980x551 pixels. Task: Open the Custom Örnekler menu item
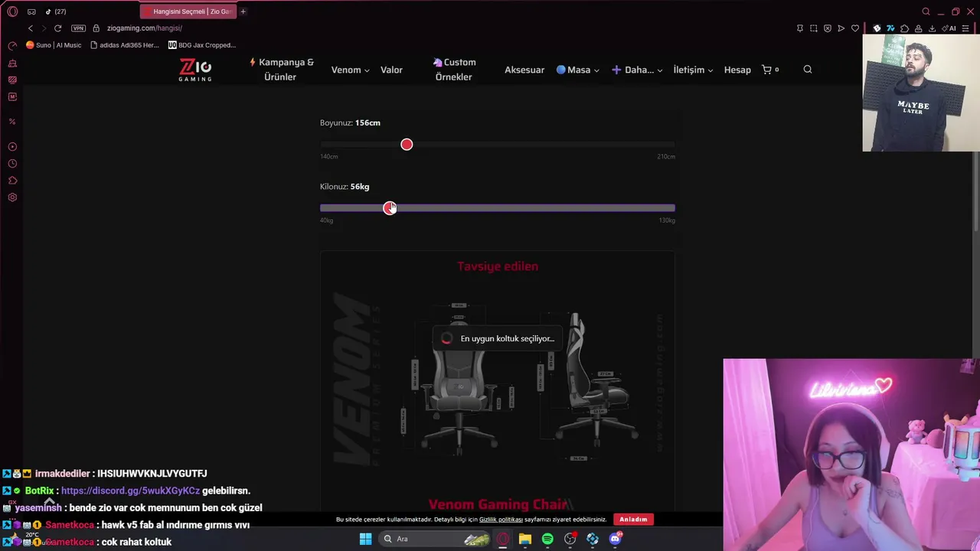pyautogui.click(x=454, y=70)
